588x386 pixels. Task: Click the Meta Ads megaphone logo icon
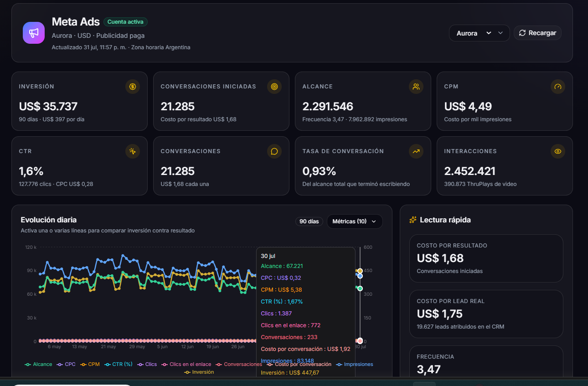(x=34, y=33)
